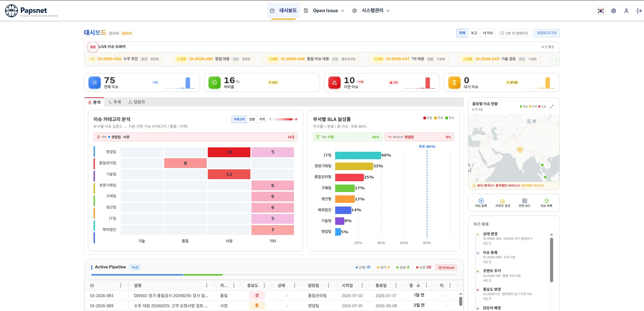The width and height of the screenshot is (644, 311).
Task: Click the LIVE issue tracker broadcast icon
Action: pyautogui.click(x=93, y=47)
